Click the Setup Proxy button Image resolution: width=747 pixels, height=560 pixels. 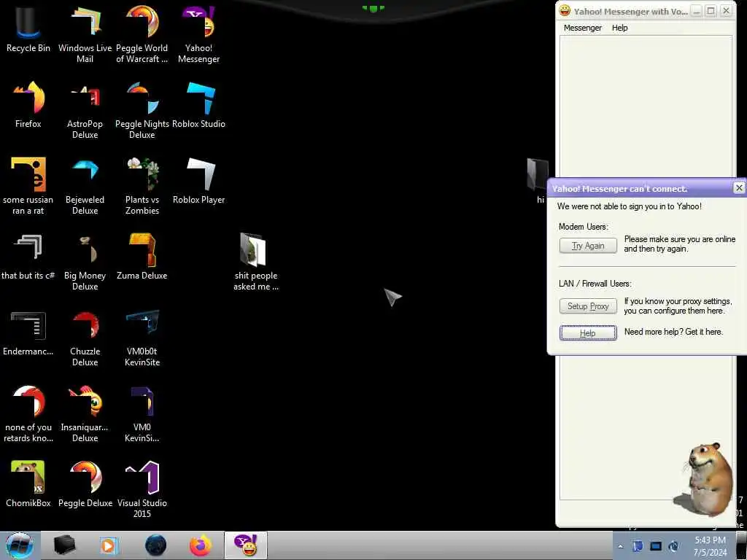pos(588,306)
